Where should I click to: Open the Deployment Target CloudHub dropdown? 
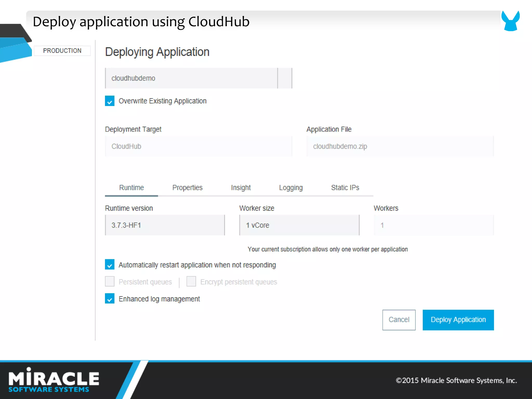pyautogui.click(x=199, y=146)
